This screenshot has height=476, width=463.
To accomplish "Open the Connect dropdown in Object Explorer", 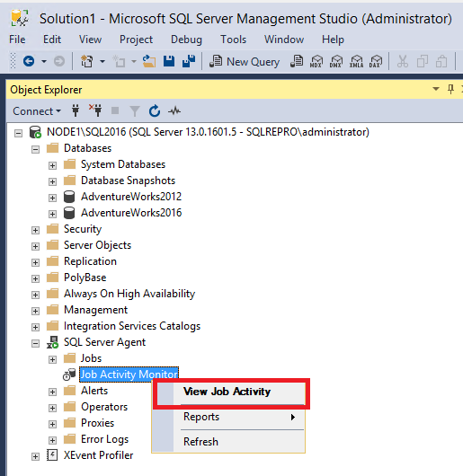I will click(37, 111).
